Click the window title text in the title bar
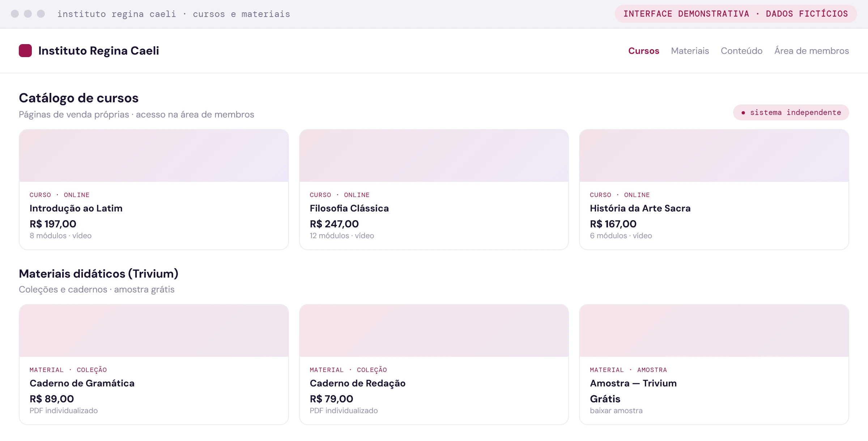This screenshot has width=868, height=441. click(174, 14)
